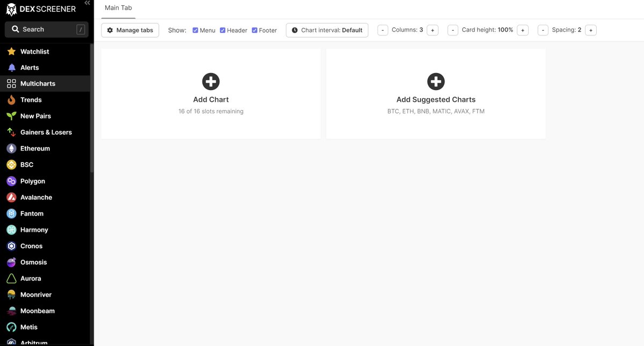Open the Cronos chain link
Screen dimensions: 644x346
point(45,246)
